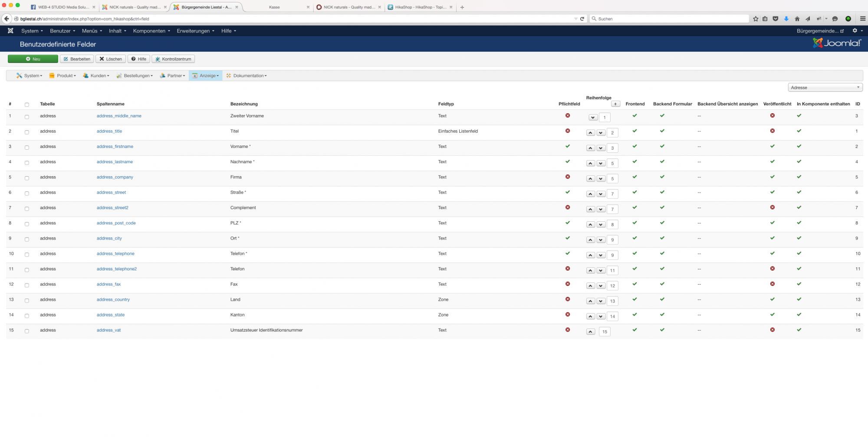Click the browser reload icon in the address bar
868x437 pixels.
pyautogui.click(x=582, y=19)
